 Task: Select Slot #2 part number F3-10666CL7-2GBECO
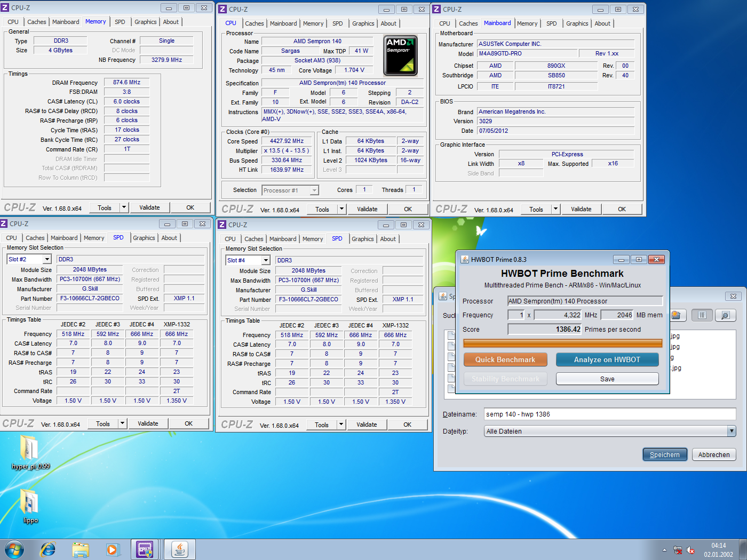pyautogui.click(x=90, y=298)
